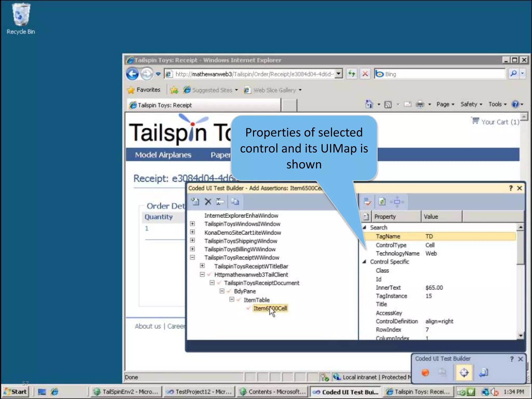This screenshot has width=532, height=399.
Task: Follow the About us footer link
Action: [148, 326]
